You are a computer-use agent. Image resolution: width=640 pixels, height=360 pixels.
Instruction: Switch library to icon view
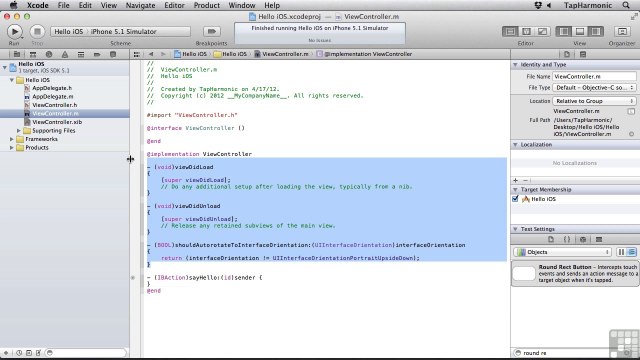[x=621, y=252]
